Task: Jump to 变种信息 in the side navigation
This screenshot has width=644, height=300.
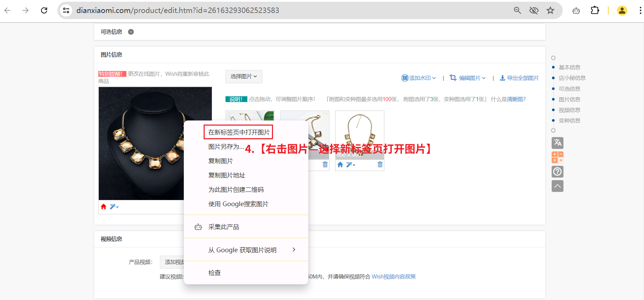Action: click(570, 121)
